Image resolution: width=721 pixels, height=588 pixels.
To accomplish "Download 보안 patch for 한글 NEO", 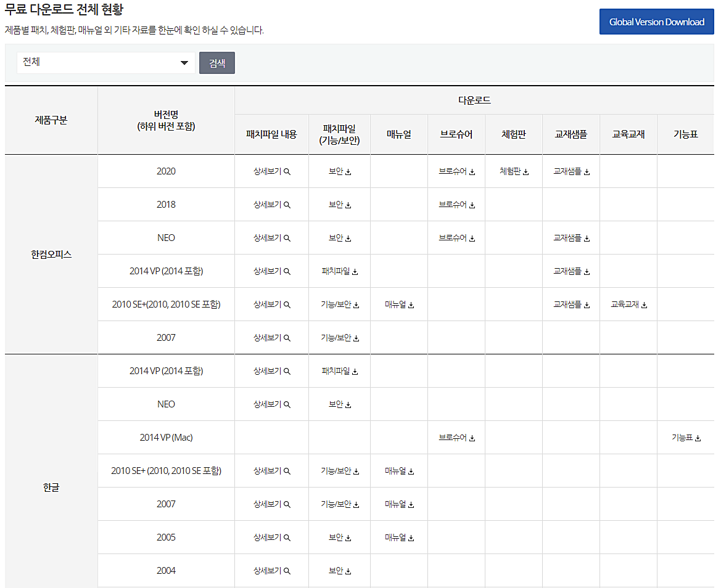I will 340,404.
